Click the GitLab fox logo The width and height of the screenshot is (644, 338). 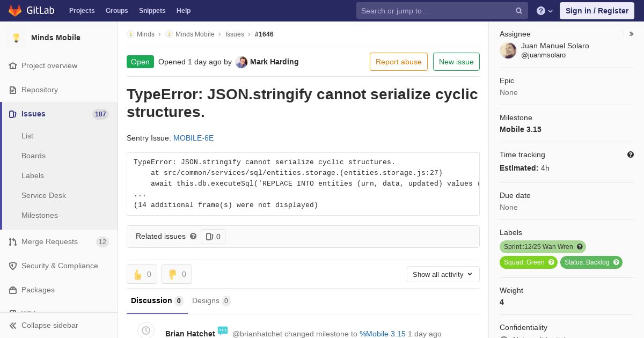click(15, 10)
